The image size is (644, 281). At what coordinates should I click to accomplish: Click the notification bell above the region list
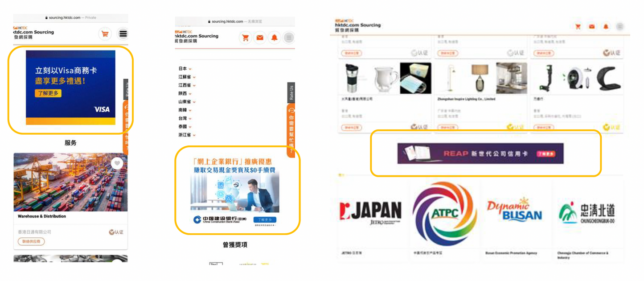click(x=275, y=38)
